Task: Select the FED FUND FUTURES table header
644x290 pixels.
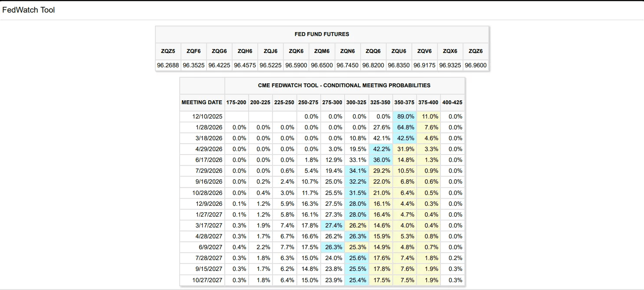Action: (x=322, y=34)
